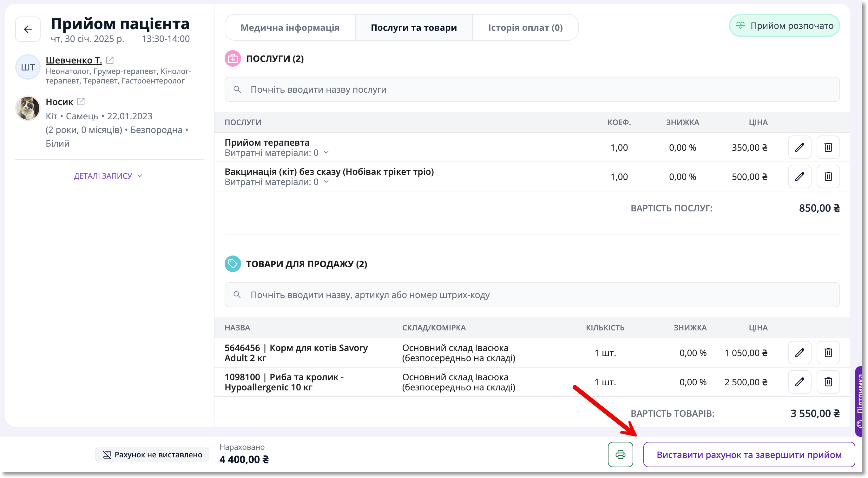Click the 2 500,00 ₴ price cell
Viewport: 868px width, 478px height.
point(746,382)
